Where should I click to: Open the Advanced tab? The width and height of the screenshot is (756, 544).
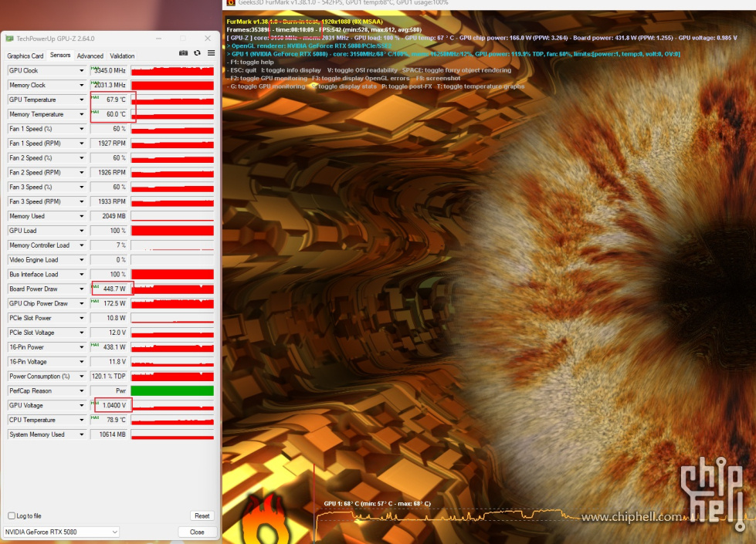[x=90, y=56]
